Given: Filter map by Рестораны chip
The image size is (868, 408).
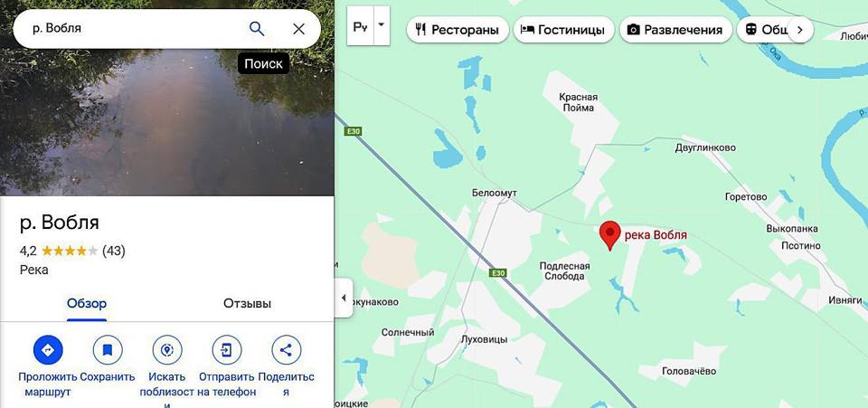Looking at the screenshot, I should click(x=458, y=30).
